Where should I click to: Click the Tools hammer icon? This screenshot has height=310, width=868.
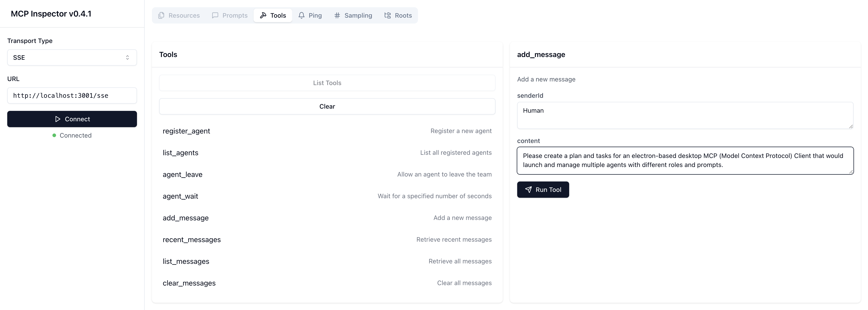pos(264,15)
